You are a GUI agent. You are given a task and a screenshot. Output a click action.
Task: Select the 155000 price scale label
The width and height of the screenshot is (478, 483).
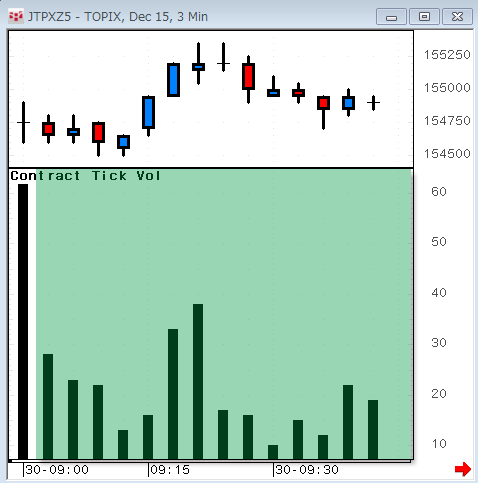[x=447, y=88]
